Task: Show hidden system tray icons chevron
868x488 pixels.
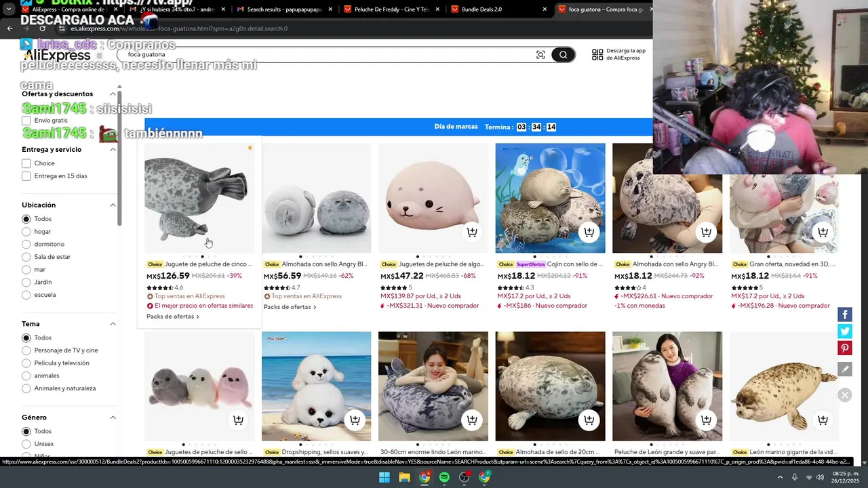Action: point(779,477)
